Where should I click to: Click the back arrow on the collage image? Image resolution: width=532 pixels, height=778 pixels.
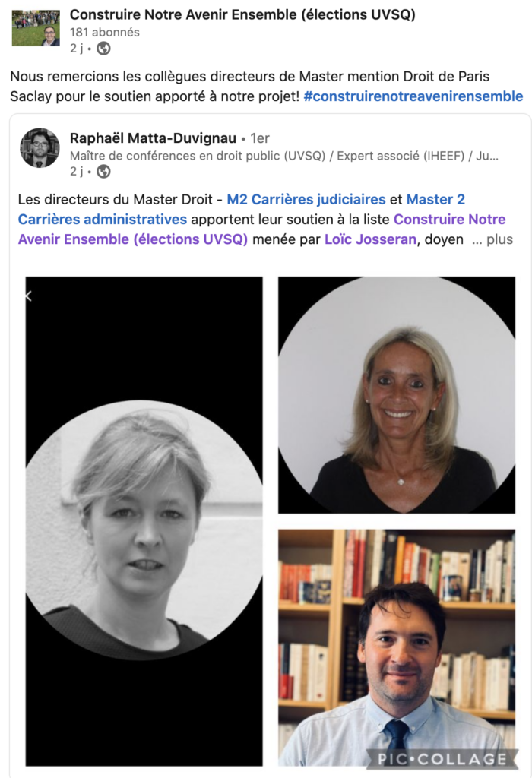coord(29,296)
